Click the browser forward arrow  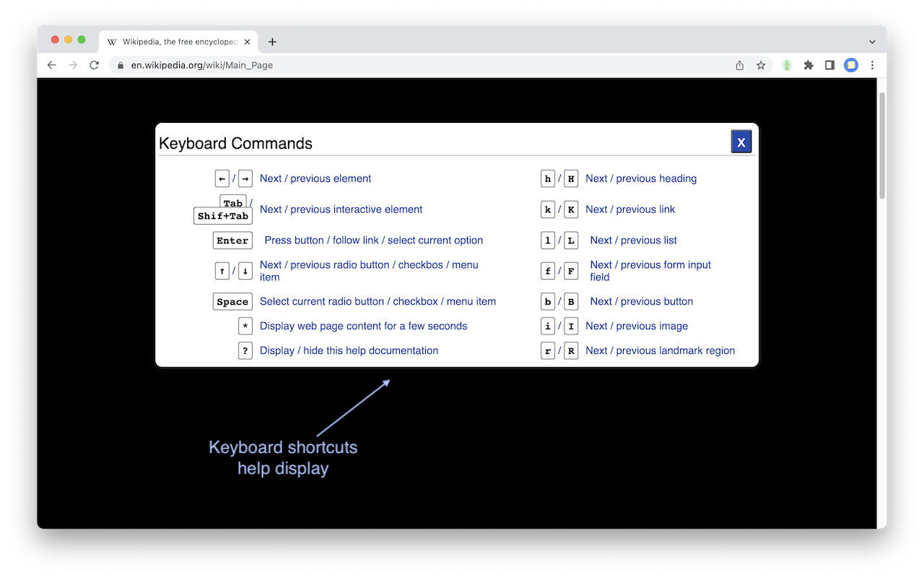tap(73, 65)
